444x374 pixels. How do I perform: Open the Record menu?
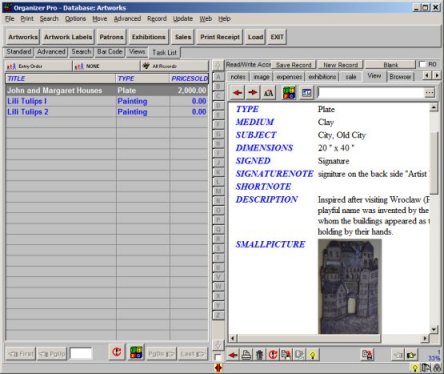[x=157, y=19]
